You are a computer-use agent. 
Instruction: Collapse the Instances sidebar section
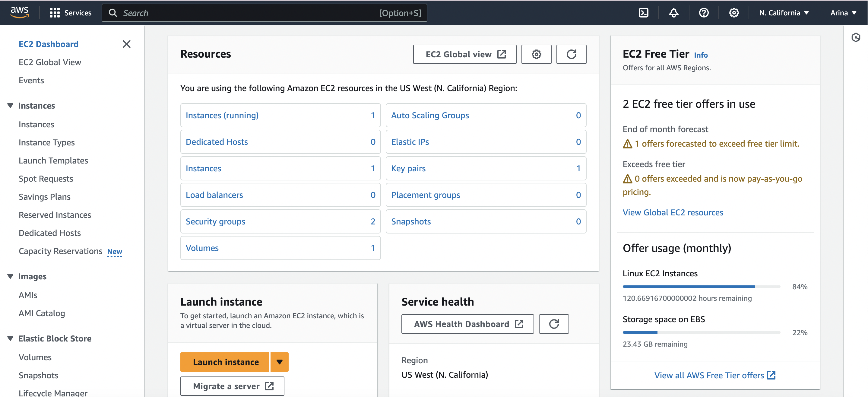point(11,106)
